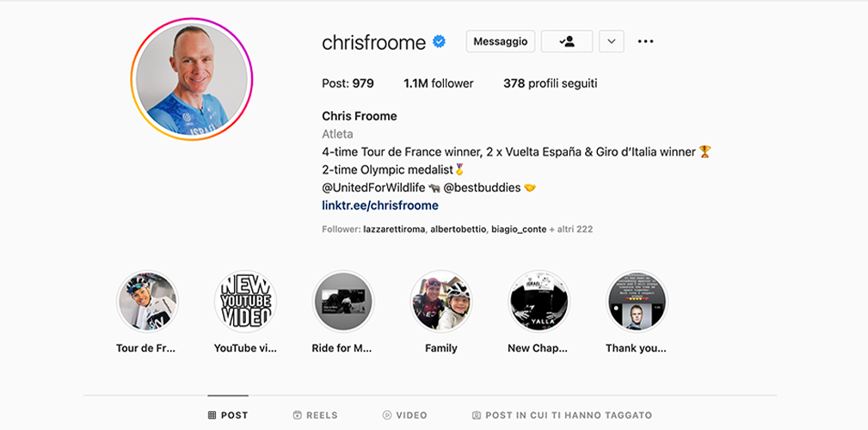Switch to the VIDEO tab
The image size is (868, 430).
pos(404,415)
